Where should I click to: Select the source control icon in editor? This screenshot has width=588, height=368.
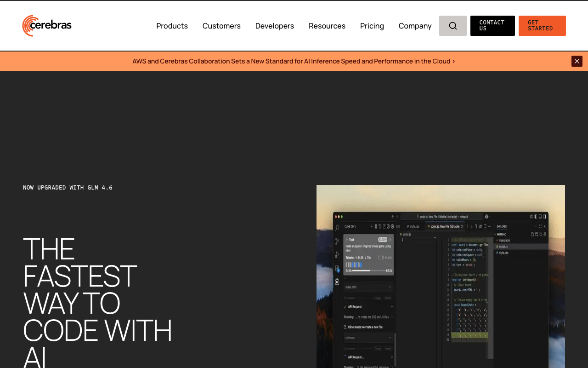[337, 241]
